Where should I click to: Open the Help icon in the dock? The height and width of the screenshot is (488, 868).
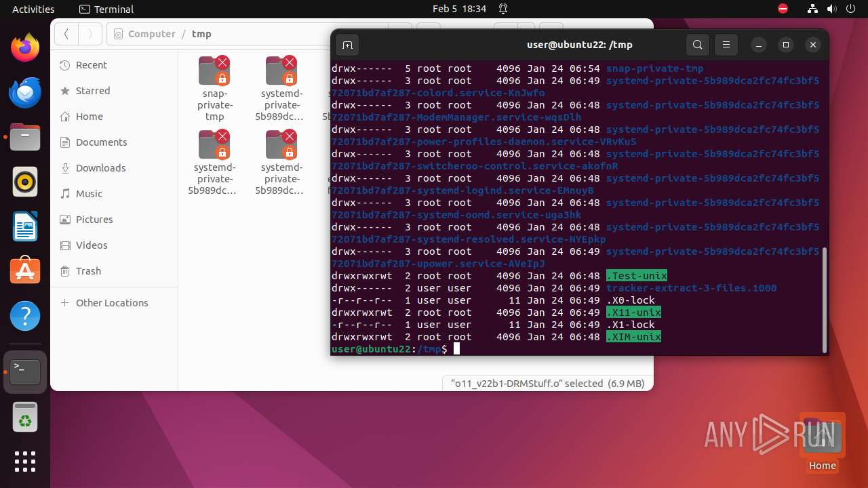click(25, 316)
